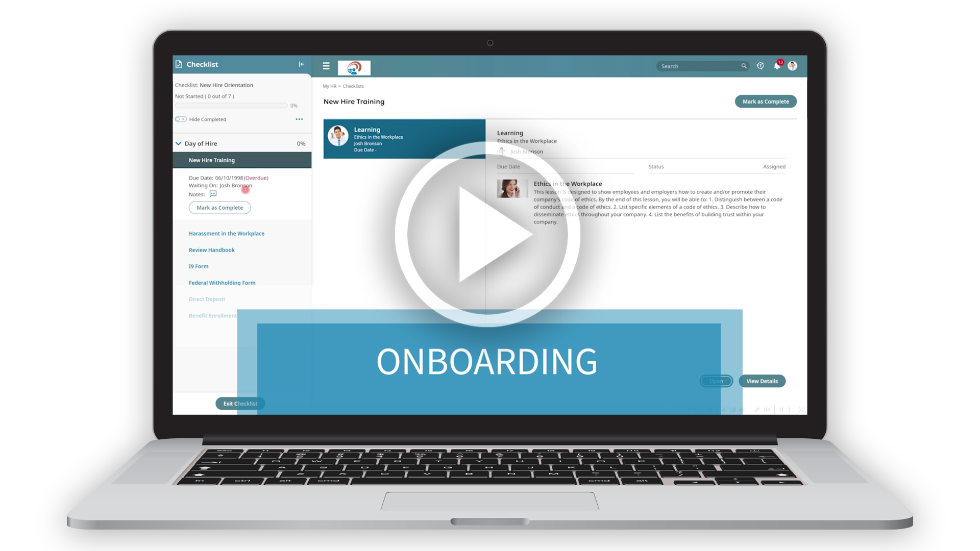Click the notifications bell icon
The height and width of the screenshot is (551, 980).
[777, 66]
